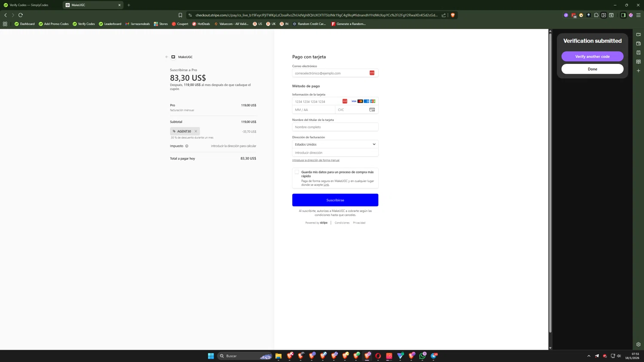
Task: Open Opera browser from taskbar
Action: [x=378, y=356]
